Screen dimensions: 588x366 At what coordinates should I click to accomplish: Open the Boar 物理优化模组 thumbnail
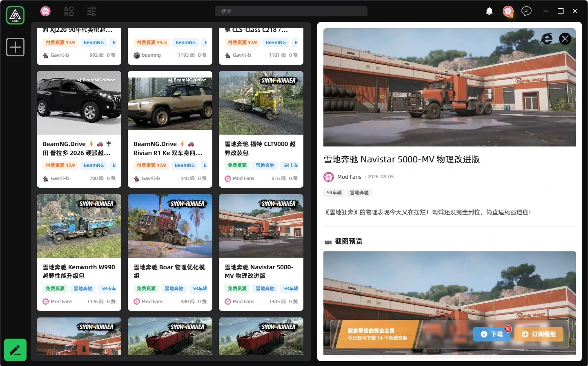point(170,226)
